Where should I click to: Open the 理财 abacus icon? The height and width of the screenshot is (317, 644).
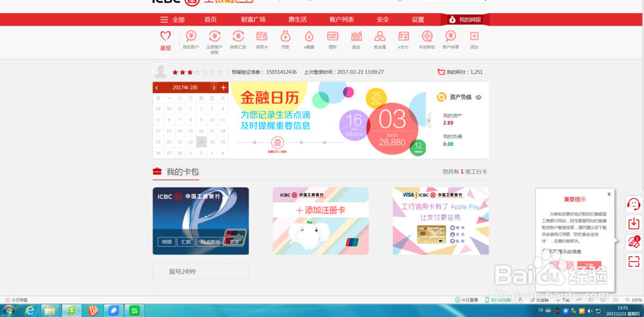[333, 36]
